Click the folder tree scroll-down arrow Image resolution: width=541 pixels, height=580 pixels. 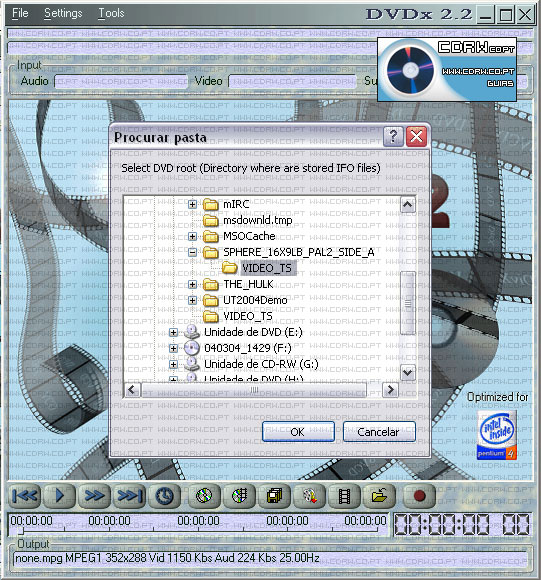pyautogui.click(x=408, y=372)
